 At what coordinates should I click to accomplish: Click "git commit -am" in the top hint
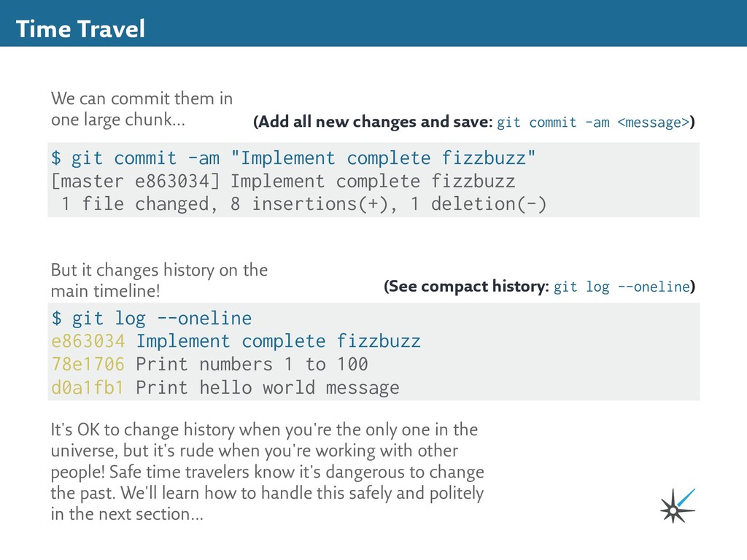[553, 122]
